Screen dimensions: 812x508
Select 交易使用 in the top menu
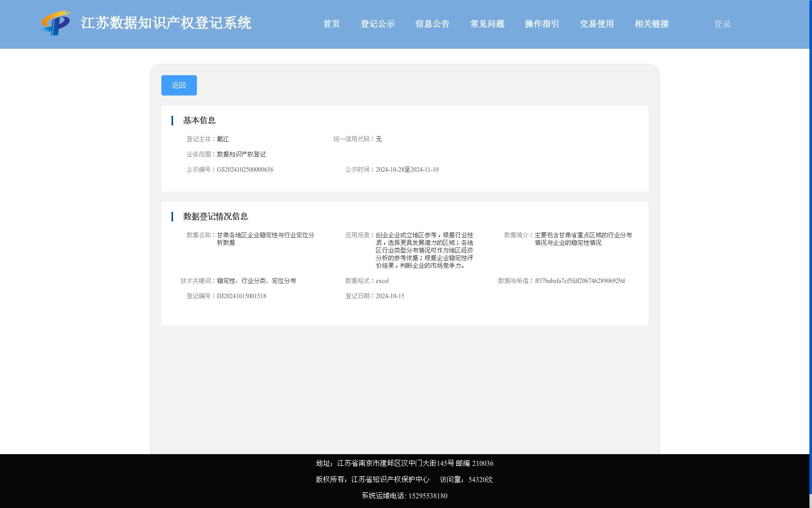click(x=597, y=24)
